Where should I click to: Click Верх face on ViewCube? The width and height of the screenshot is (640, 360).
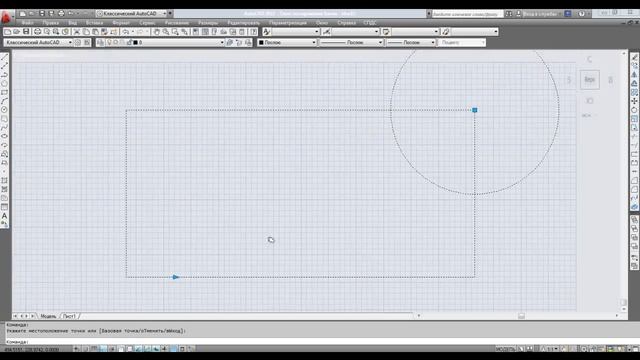(590, 80)
